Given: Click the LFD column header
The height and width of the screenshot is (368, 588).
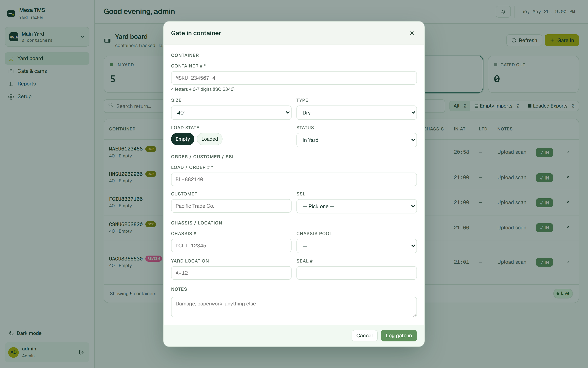Looking at the screenshot, I should click(x=483, y=129).
